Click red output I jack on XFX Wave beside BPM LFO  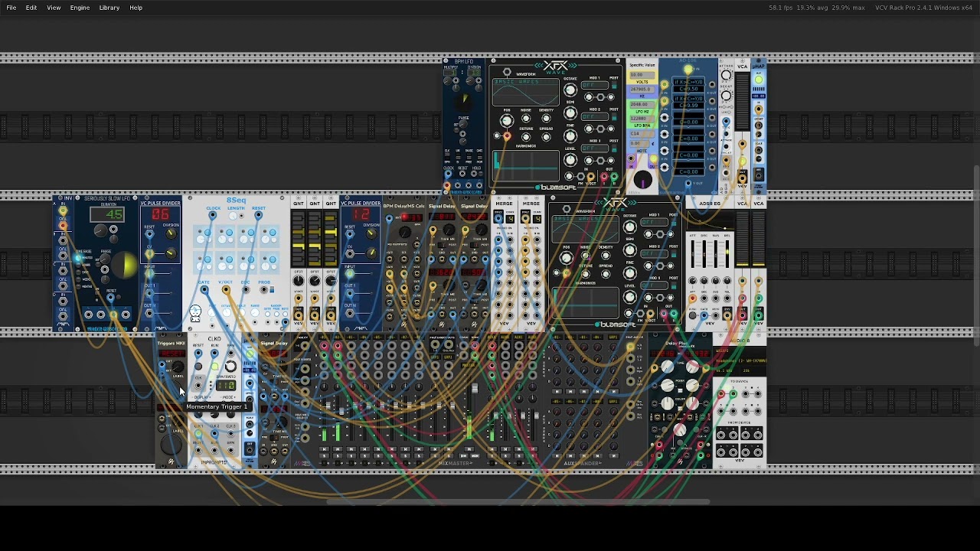click(604, 177)
